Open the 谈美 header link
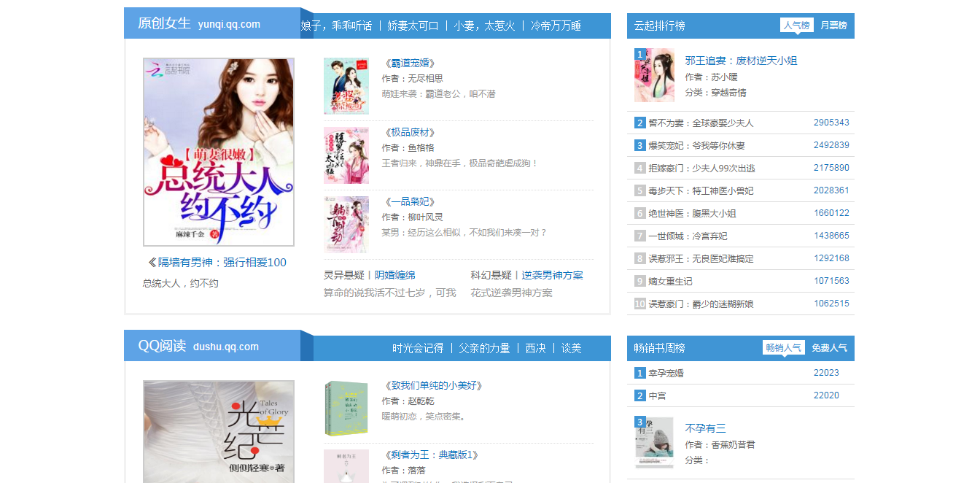The image size is (980, 483). 572,348
